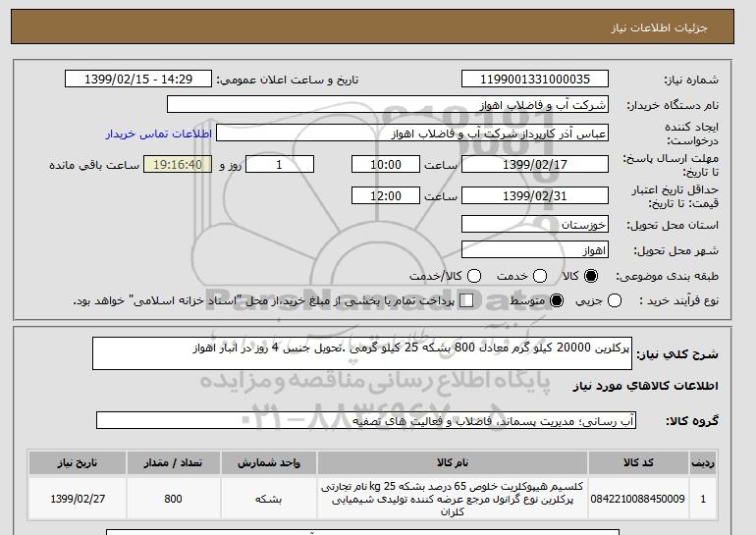Click the quantity cell 800
The width and height of the screenshot is (756, 535).
click(x=173, y=499)
